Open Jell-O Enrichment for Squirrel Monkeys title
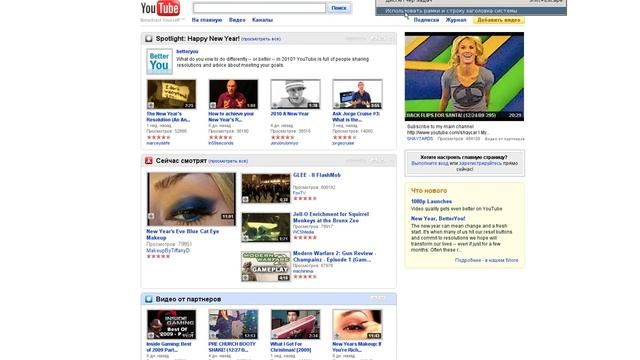 click(x=331, y=217)
